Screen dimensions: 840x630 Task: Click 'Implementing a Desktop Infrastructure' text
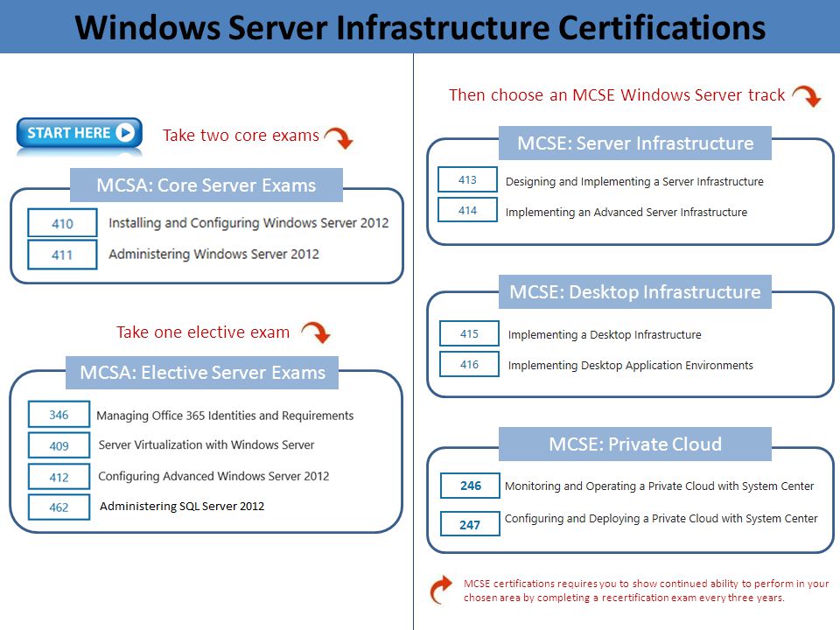click(x=605, y=335)
